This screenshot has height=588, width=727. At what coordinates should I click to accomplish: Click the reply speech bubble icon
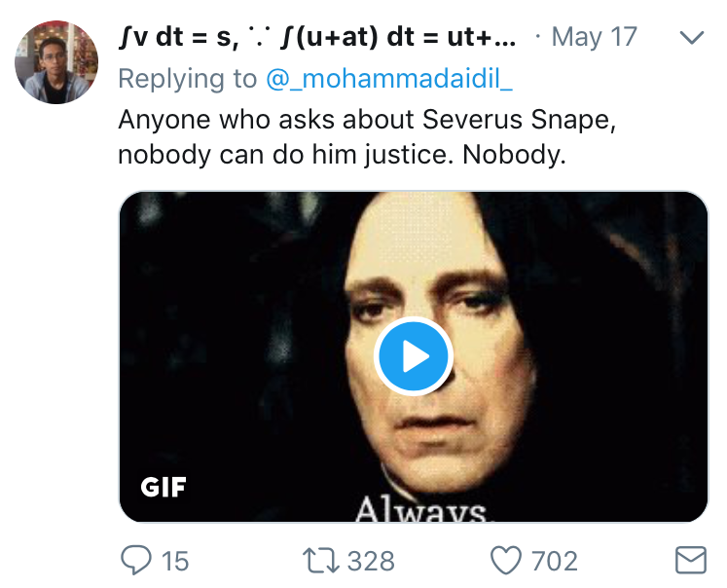pyautogui.click(x=134, y=560)
